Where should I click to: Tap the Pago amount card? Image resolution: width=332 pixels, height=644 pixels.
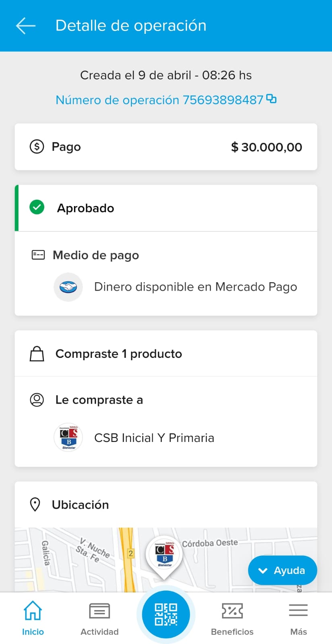[x=166, y=147]
